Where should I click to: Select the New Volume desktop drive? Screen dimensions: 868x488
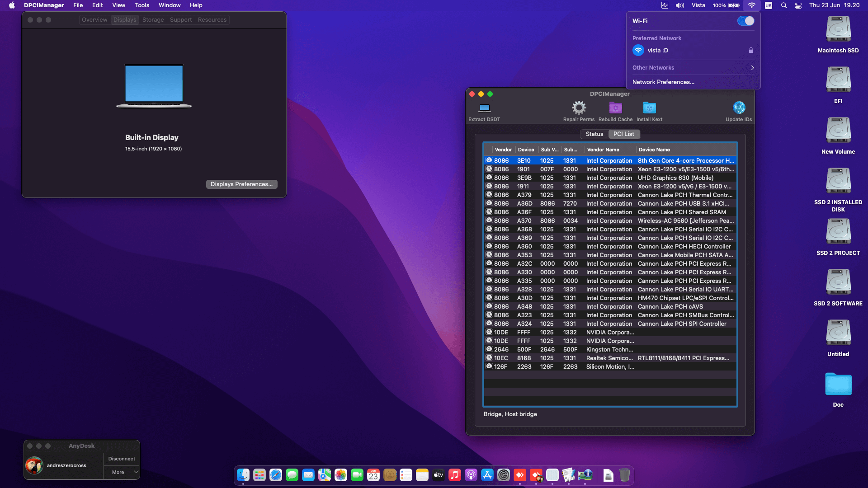pos(838,131)
